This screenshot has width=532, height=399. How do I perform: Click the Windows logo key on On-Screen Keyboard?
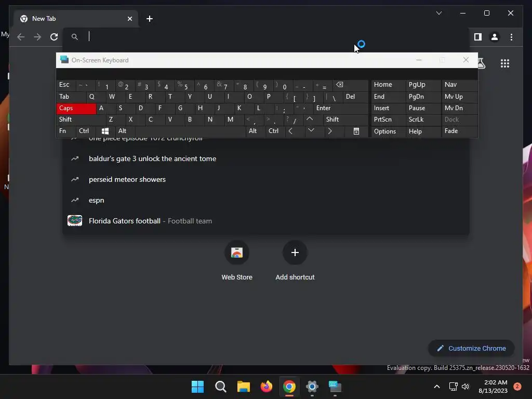click(105, 131)
